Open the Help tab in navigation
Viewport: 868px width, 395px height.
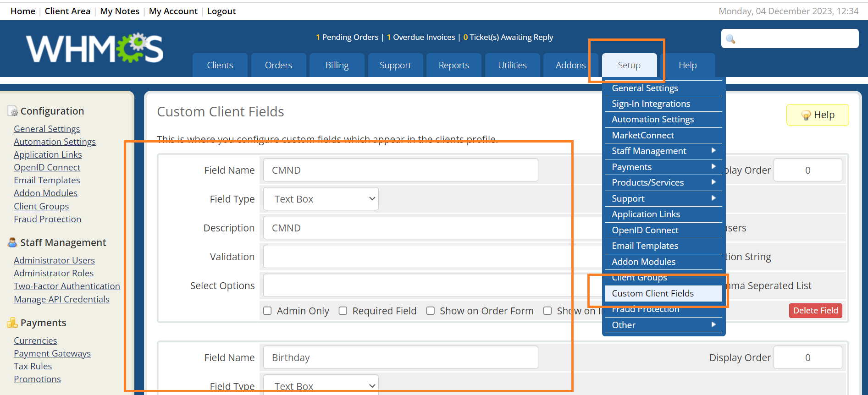tap(688, 65)
